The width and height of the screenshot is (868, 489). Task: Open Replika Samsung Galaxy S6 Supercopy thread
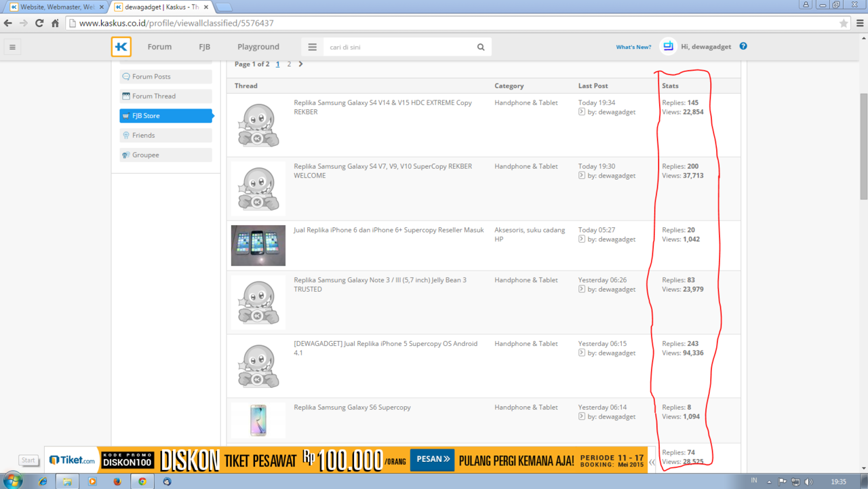(x=352, y=408)
